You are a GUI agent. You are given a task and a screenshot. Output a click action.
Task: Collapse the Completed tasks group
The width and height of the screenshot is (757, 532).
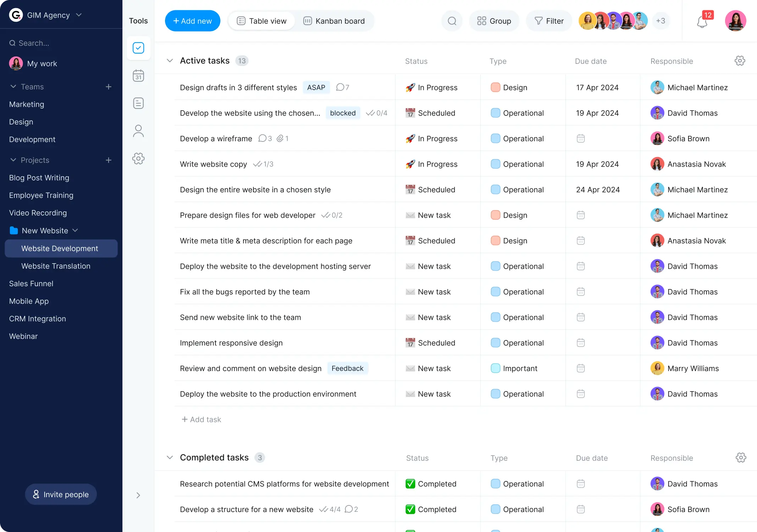pyautogui.click(x=170, y=458)
